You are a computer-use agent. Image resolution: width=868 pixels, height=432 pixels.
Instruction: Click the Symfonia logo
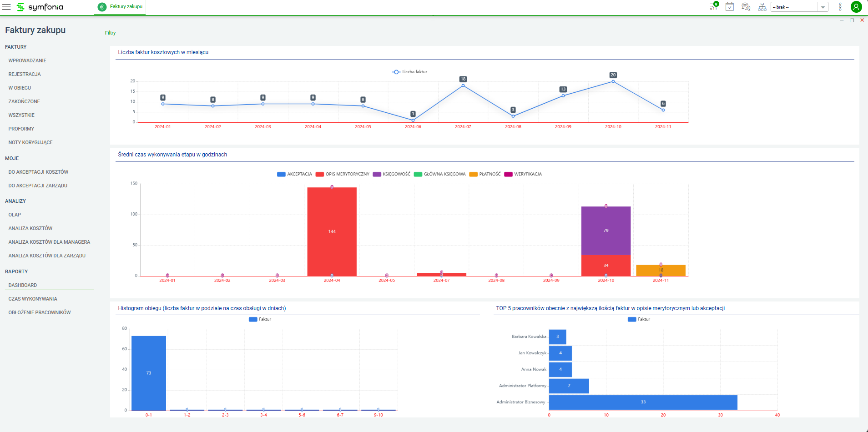[x=40, y=7]
